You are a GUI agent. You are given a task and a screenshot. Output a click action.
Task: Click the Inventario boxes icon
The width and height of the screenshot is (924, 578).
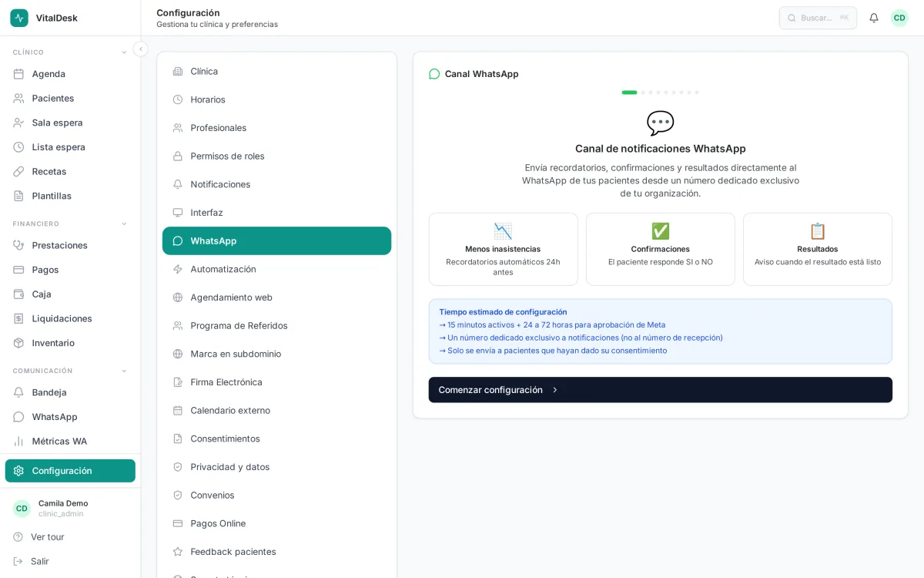pyautogui.click(x=18, y=343)
